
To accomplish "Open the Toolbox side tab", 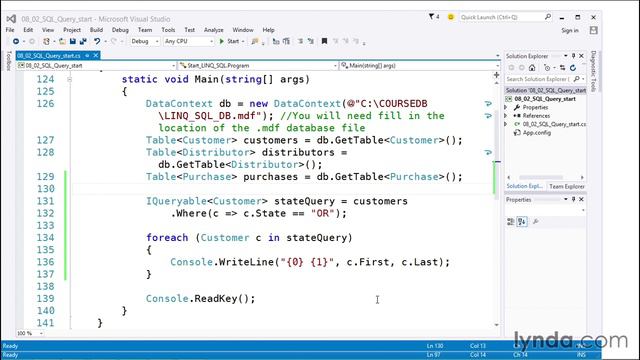I will pyautogui.click(x=9, y=60).
